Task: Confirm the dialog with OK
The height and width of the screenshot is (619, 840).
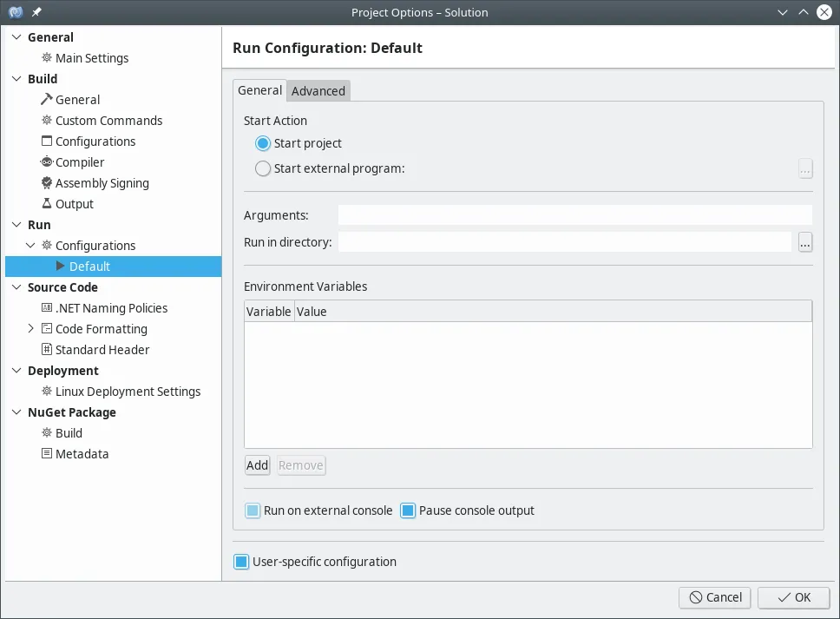Action: click(793, 597)
